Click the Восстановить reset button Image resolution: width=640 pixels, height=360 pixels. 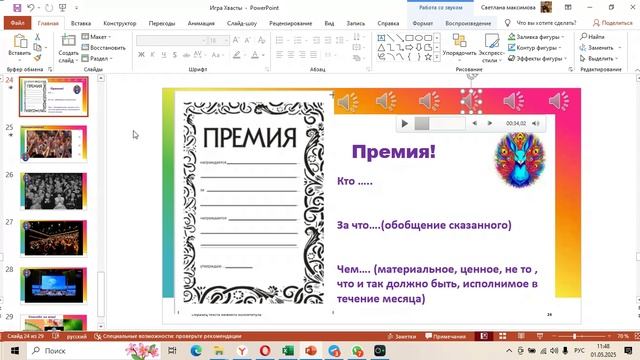(x=104, y=48)
